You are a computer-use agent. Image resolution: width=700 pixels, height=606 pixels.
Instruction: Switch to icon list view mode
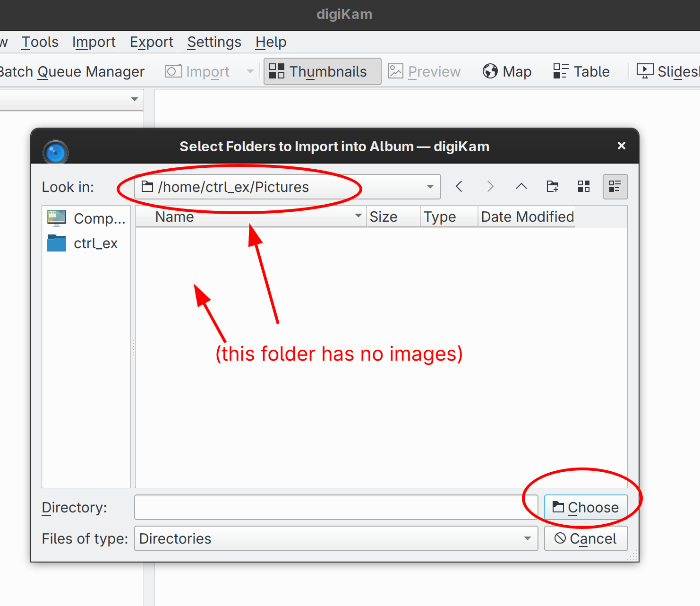click(x=584, y=187)
